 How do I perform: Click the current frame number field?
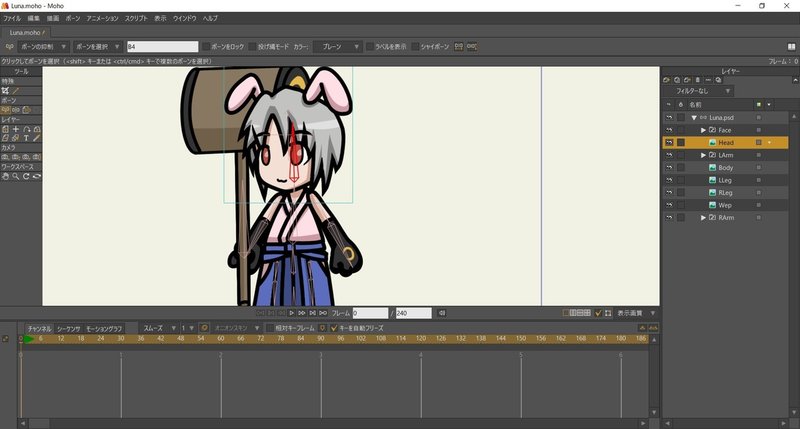click(x=370, y=313)
